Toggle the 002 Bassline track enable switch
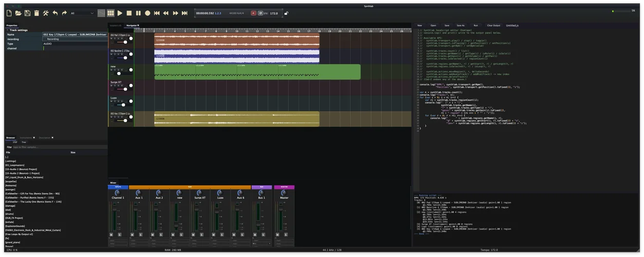Screen dimensions: 644x257 pyautogui.click(x=131, y=54)
